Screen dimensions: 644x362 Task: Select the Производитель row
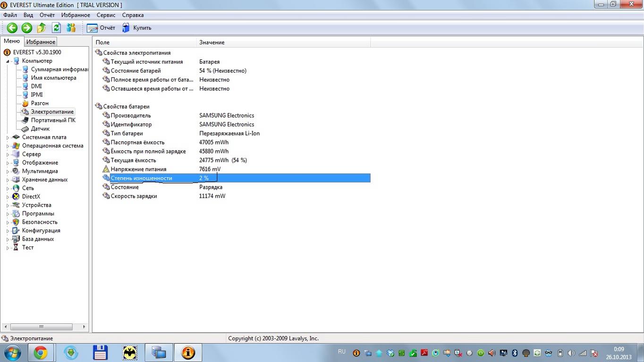point(236,116)
